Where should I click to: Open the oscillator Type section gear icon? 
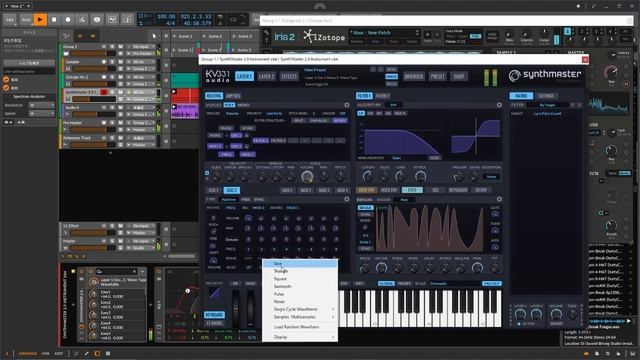point(347,199)
